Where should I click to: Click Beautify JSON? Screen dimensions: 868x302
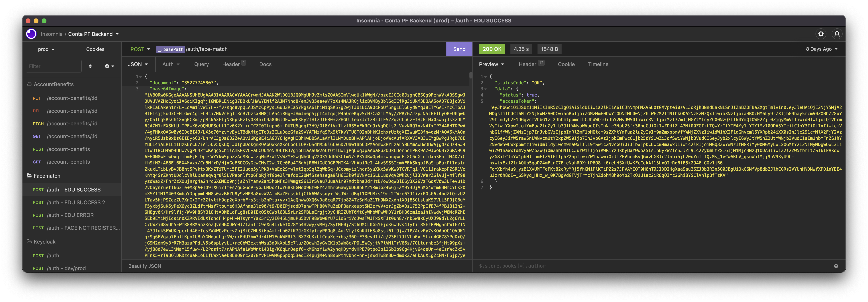point(145,266)
